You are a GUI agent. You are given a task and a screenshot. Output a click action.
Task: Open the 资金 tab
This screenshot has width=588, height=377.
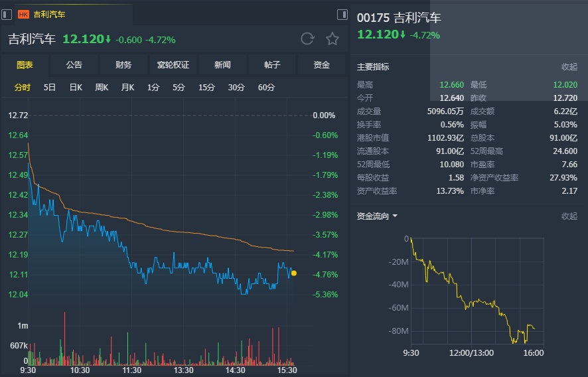pos(322,65)
